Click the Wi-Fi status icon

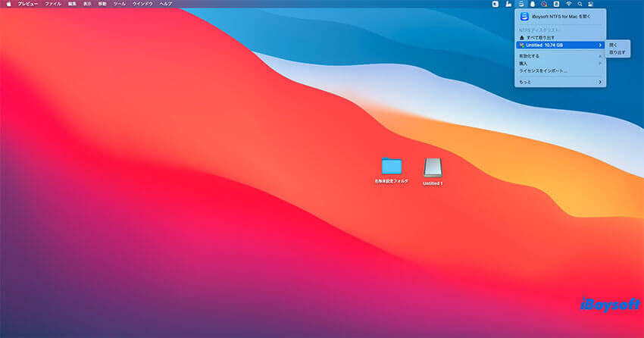point(568,4)
